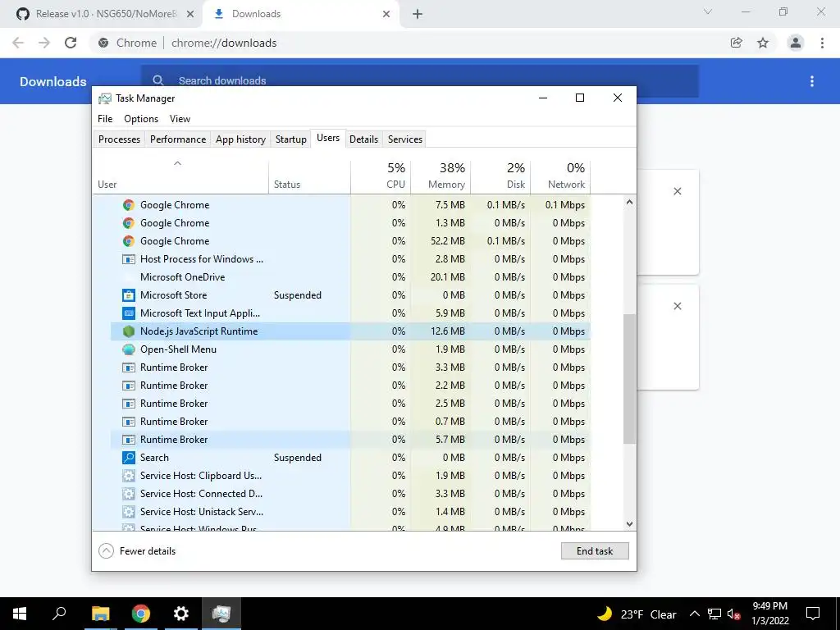Click the Node.js JavaScript Runtime hexagon icon
This screenshot has height=630, width=840.
(x=129, y=331)
